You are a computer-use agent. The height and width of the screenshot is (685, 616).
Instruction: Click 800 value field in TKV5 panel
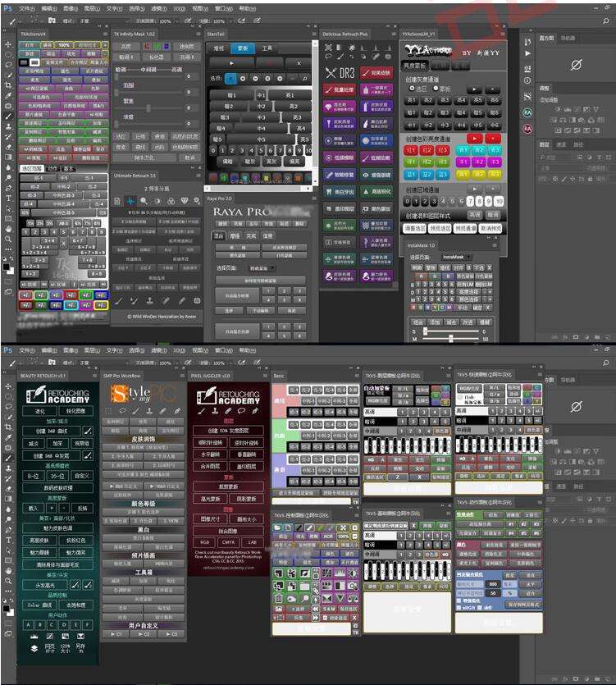tap(493, 583)
